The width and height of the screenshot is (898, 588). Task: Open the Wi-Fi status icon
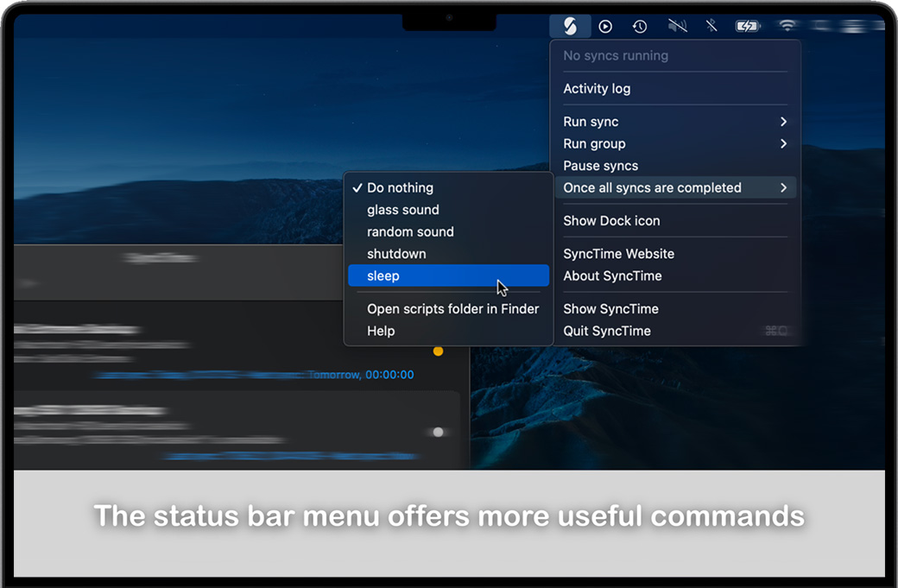(x=787, y=26)
